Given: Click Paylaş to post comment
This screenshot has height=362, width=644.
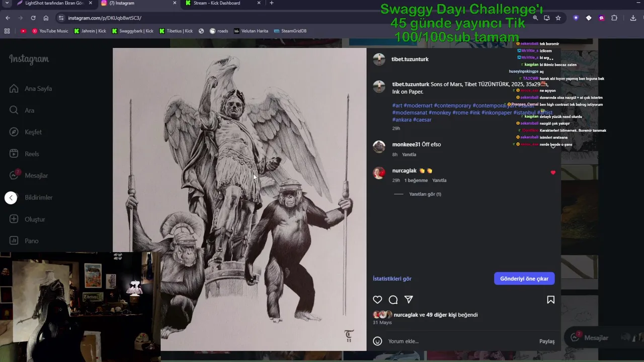Looking at the screenshot, I should pyautogui.click(x=547, y=341).
